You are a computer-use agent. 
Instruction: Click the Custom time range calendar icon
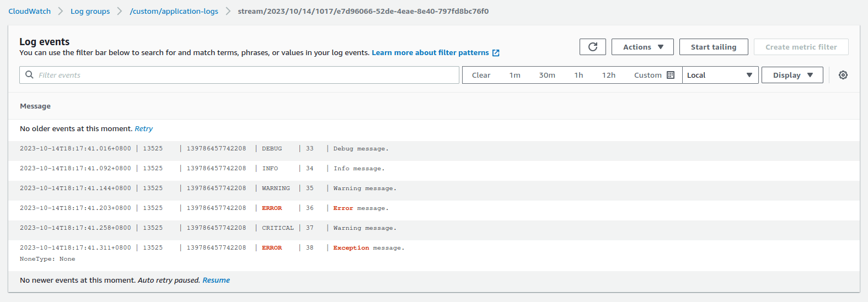[x=671, y=75]
